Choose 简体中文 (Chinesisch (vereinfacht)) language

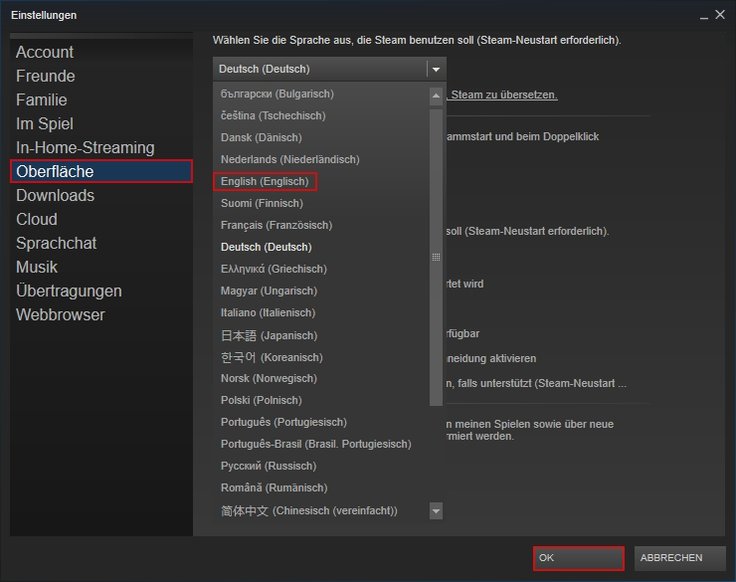[321, 510]
